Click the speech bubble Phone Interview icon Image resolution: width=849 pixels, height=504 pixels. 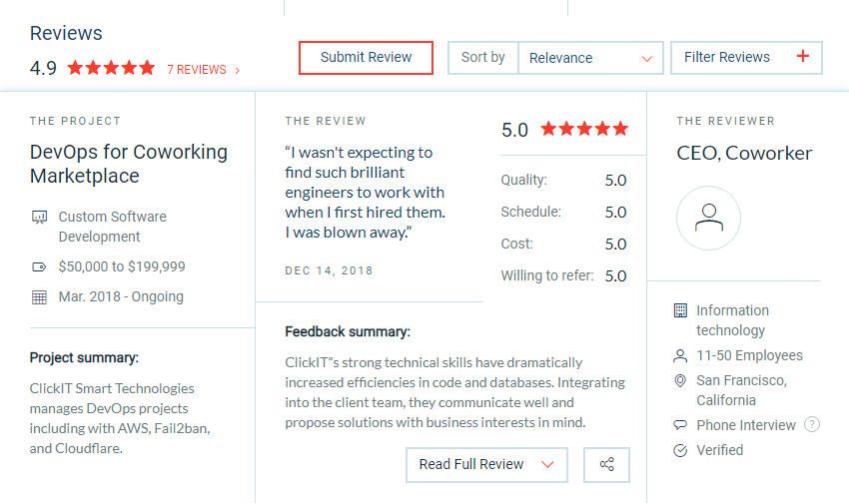click(x=681, y=425)
